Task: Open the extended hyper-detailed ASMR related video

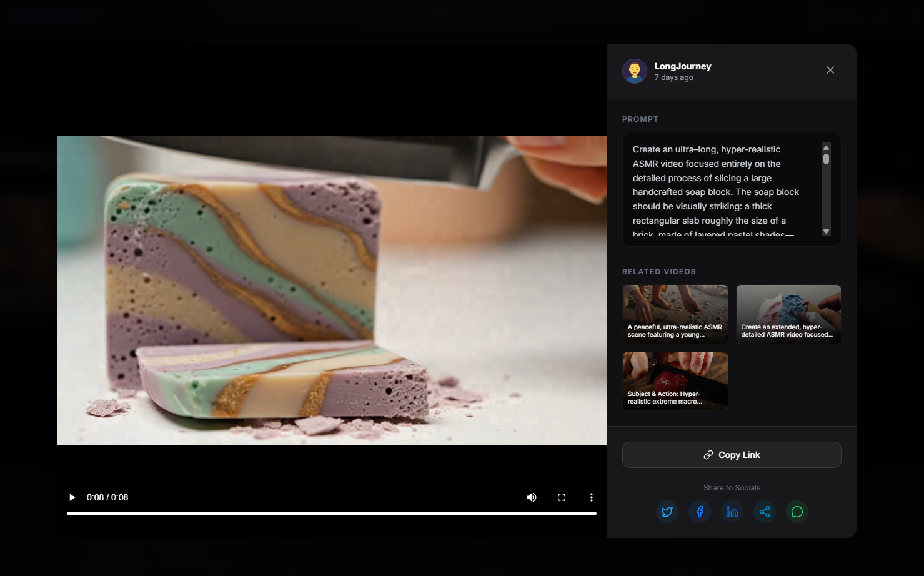Action: point(788,314)
